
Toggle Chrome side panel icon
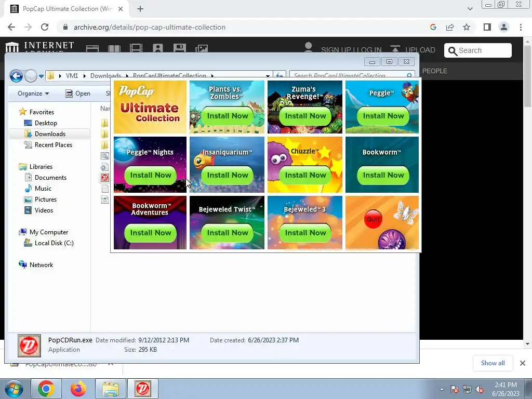tap(487, 27)
